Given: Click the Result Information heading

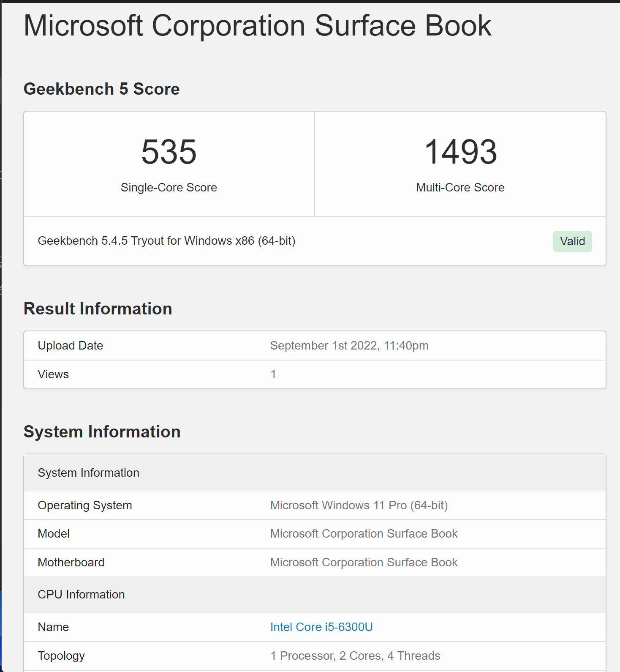Looking at the screenshot, I should pyautogui.click(x=98, y=309).
